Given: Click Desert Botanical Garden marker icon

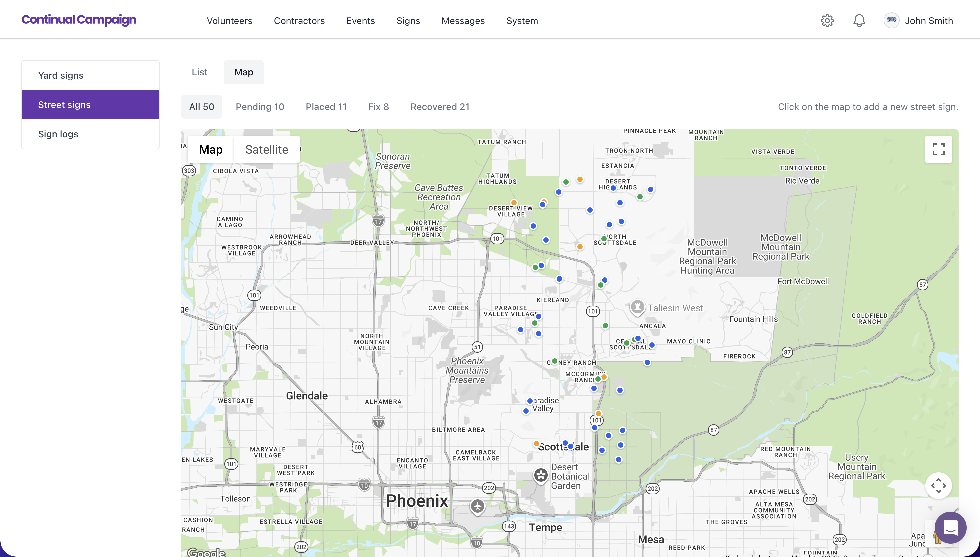Looking at the screenshot, I should point(541,476).
